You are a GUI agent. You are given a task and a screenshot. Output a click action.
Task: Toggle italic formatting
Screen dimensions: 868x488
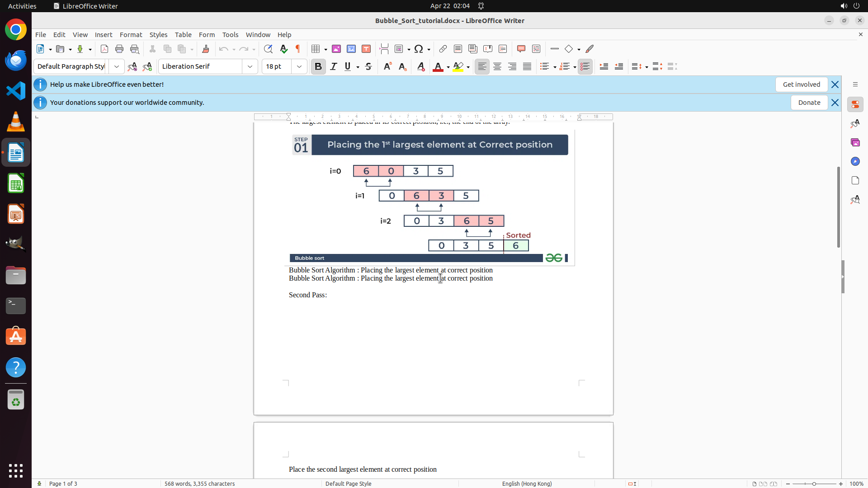[x=334, y=66]
